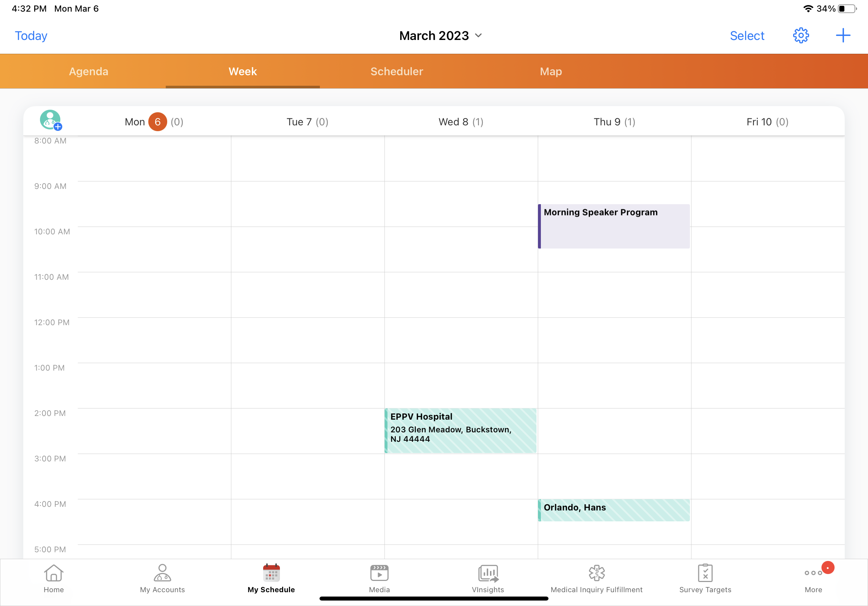Tap the add account avatar icon
Screen dimensions: 868x606
51,120
